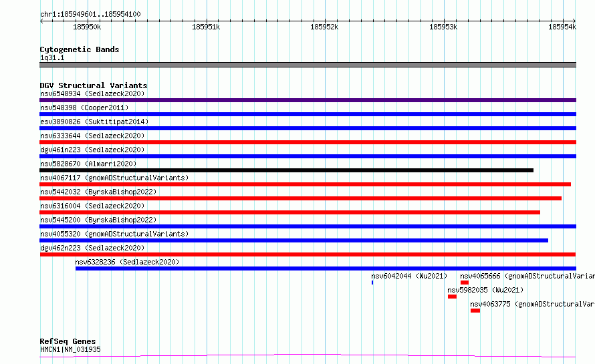Click nsv4067117 (gnomADStructuralVariants) label
Image resolution: width=595 pixels, height=364 pixels.
click(x=114, y=178)
